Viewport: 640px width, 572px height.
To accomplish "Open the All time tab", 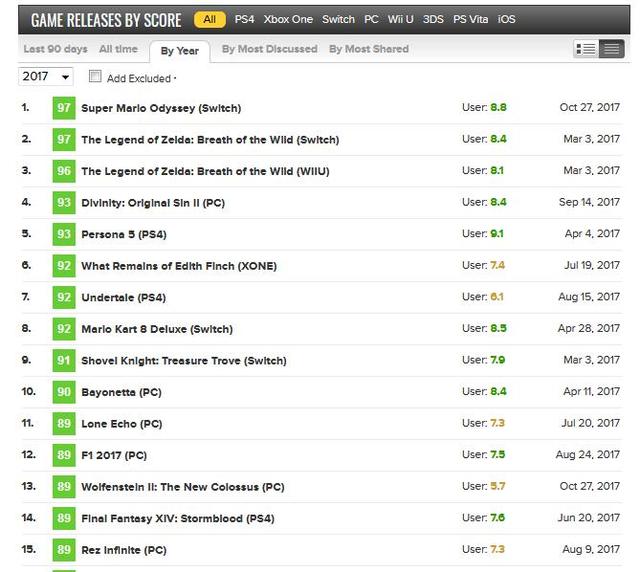I will tap(118, 49).
